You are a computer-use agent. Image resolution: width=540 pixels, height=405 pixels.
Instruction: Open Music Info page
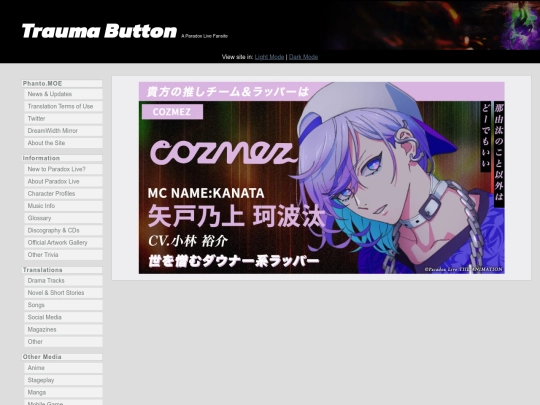63,206
